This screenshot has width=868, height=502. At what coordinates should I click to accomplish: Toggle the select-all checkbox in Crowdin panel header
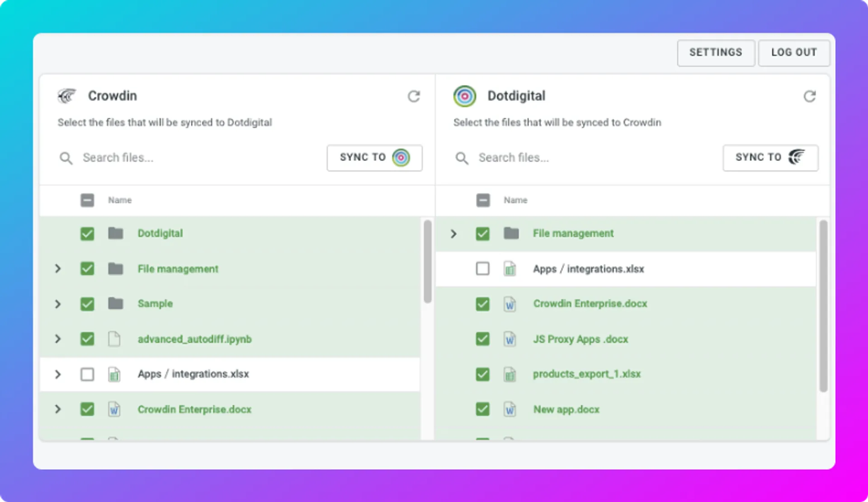point(87,200)
